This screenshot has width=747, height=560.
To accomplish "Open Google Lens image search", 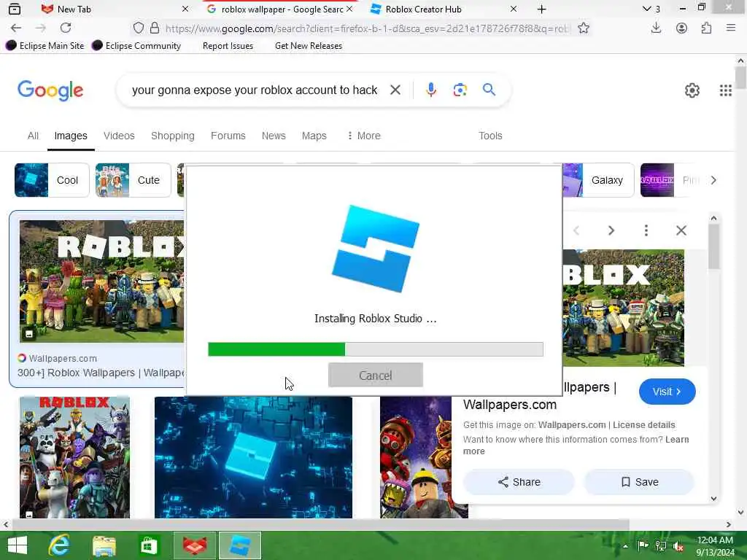I will [460, 90].
